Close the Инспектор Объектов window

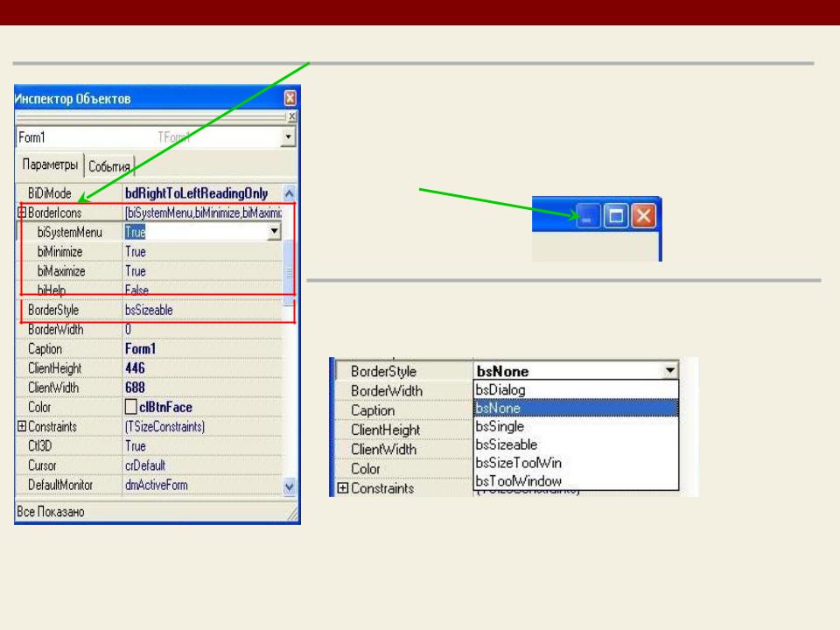point(290,98)
